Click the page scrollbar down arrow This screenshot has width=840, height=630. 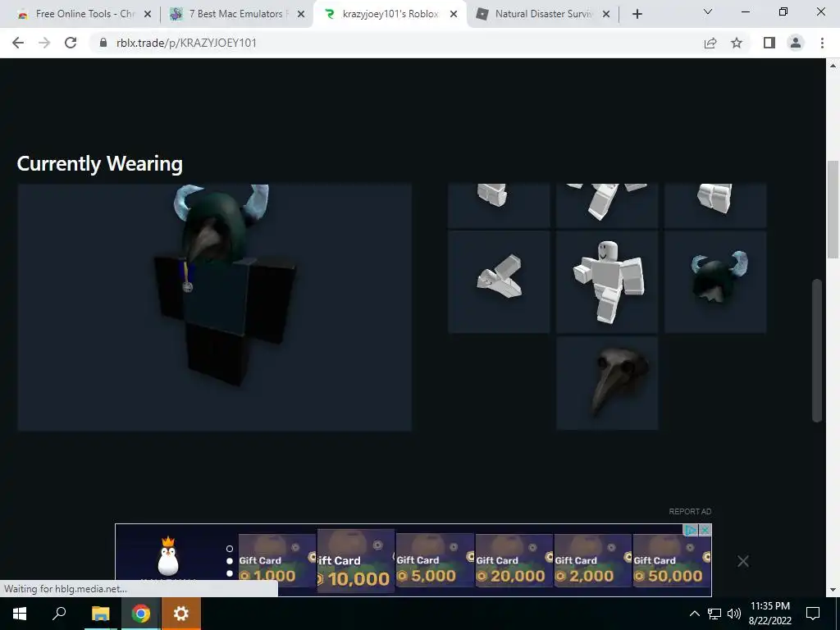point(833,590)
